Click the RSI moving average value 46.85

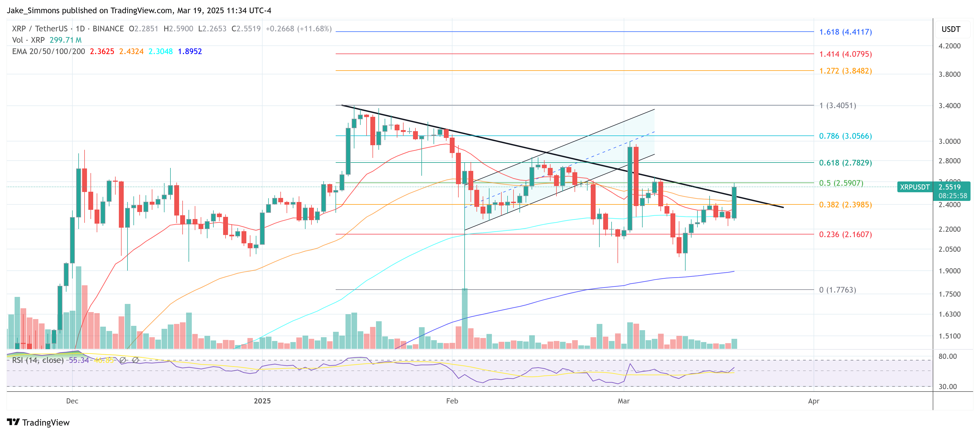(x=103, y=360)
